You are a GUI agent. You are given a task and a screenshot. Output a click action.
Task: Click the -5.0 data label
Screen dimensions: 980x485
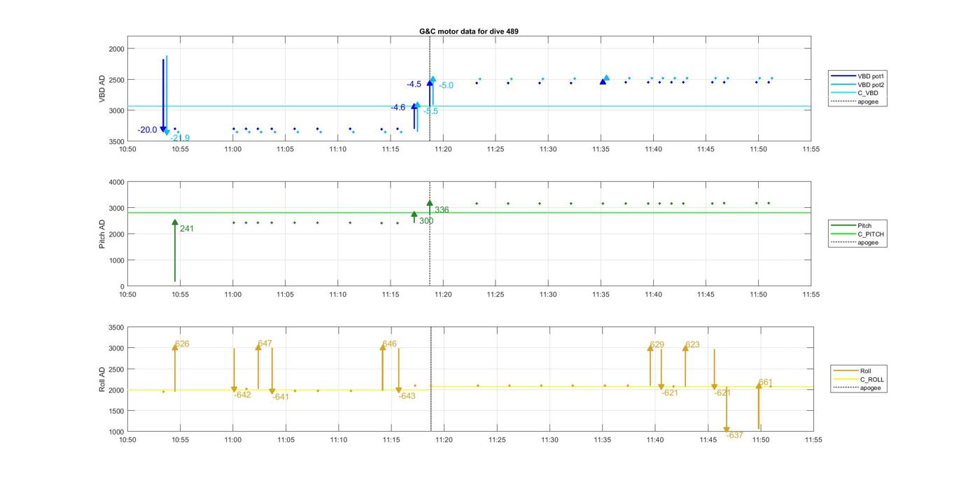point(446,85)
